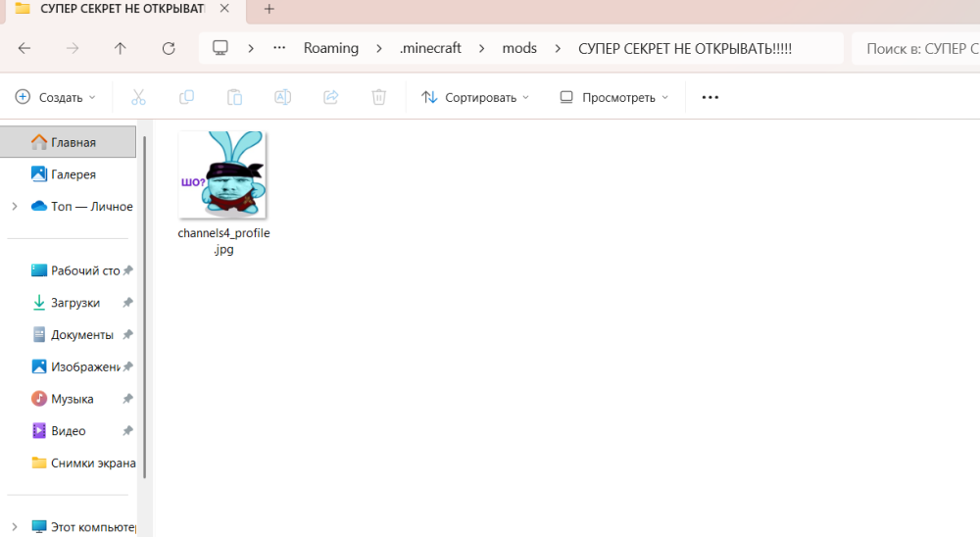
Task: Close the СУПЕР СЕКРЕТ tab
Action: (x=224, y=9)
